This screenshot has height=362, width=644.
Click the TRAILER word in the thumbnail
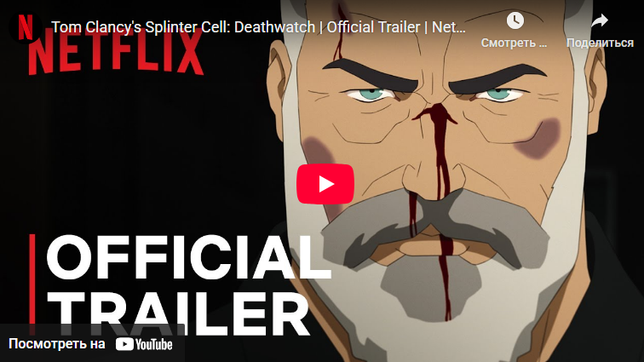179,314
